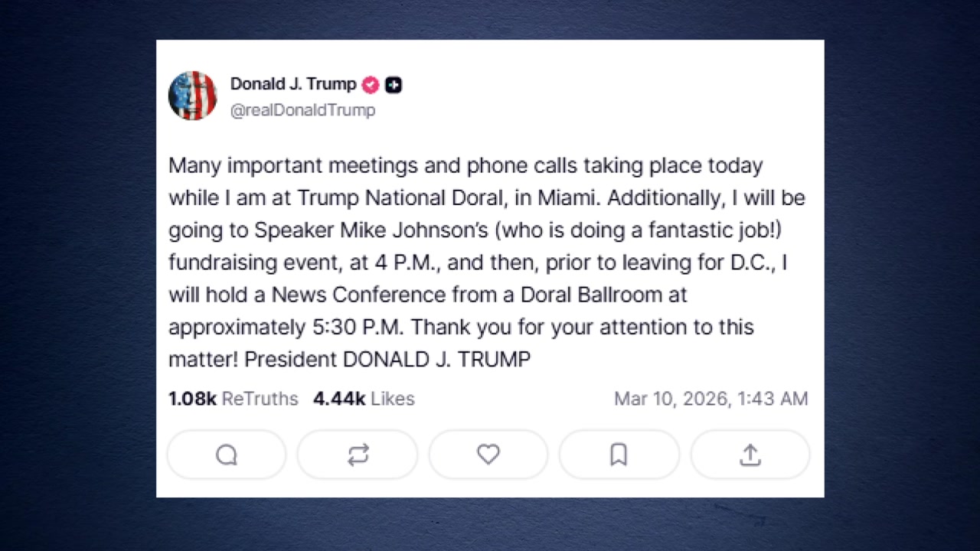Open the flag-themed profile avatar
The width and height of the screenshot is (980, 551).
[192, 96]
